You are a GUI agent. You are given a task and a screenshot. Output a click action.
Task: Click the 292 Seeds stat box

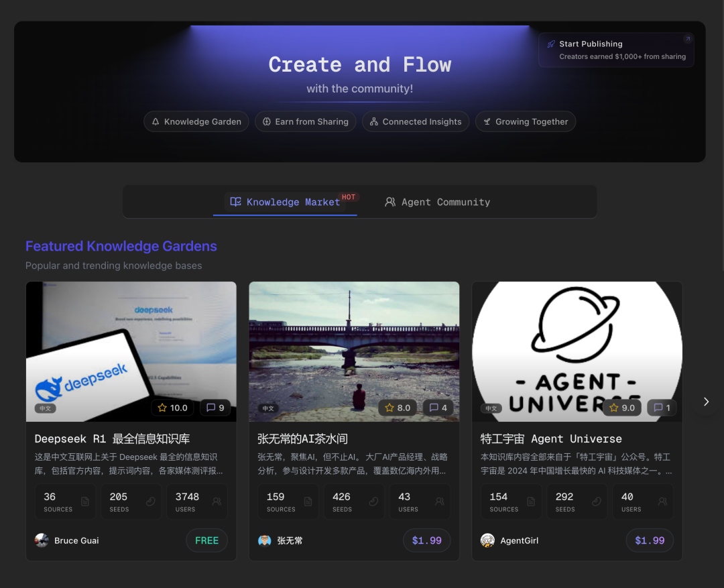(577, 502)
